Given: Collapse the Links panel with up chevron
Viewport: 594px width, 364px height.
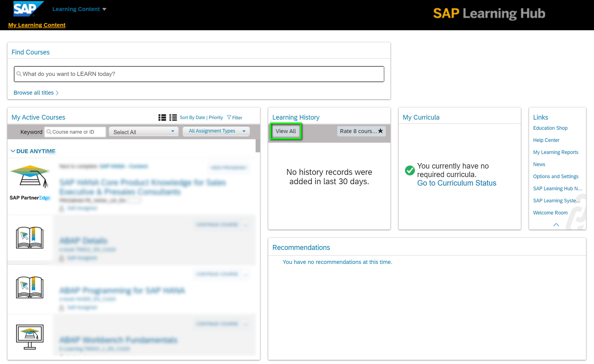Looking at the screenshot, I should 556,225.
